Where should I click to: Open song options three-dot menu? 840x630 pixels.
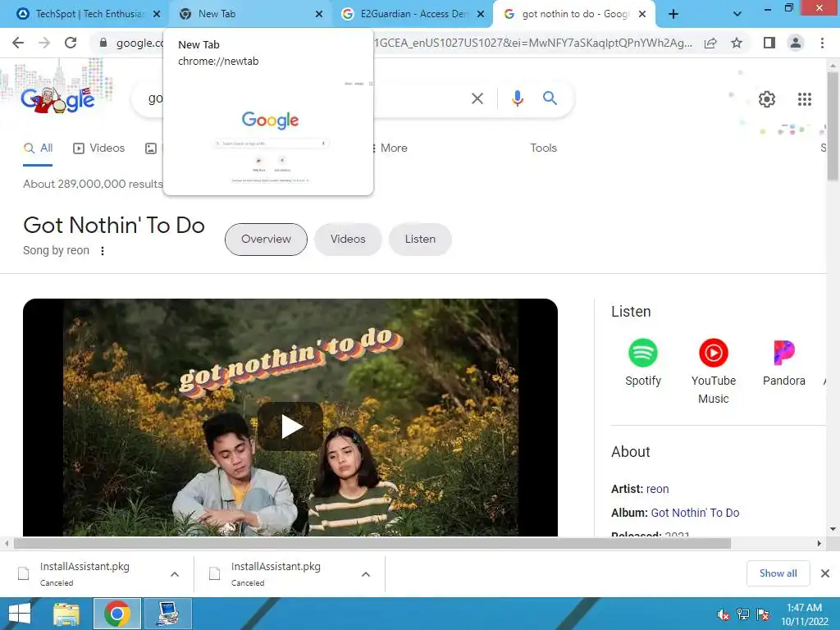coord(103,251)
